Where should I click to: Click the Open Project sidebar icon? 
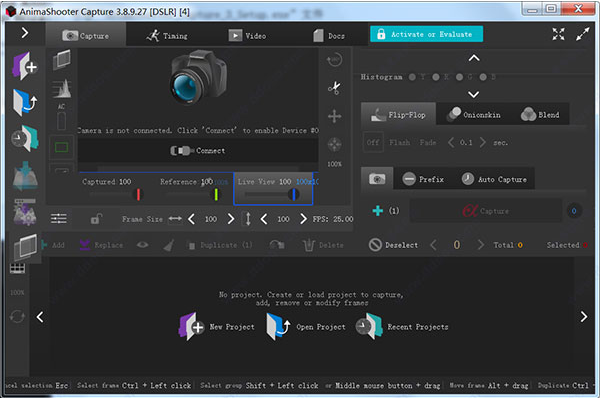pyautogui.click(x=25, y=102)
